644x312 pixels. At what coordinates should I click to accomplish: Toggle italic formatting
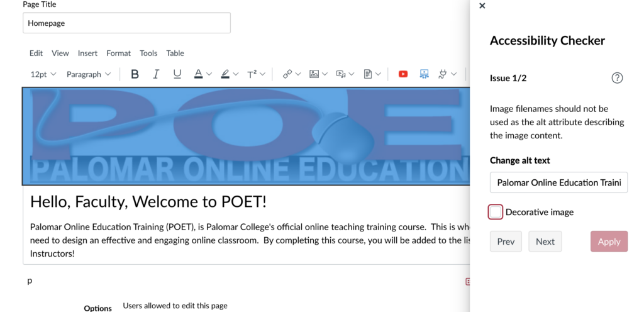(156, 74)
